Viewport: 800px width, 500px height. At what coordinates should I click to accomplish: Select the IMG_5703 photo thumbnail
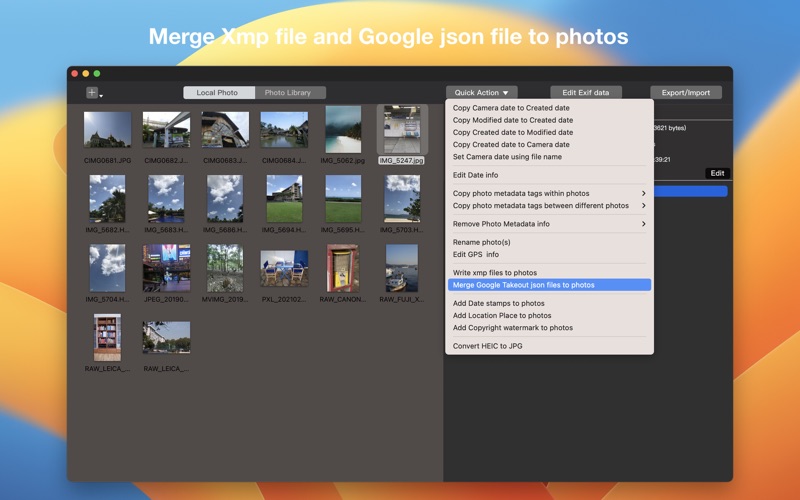click(402, 198)
